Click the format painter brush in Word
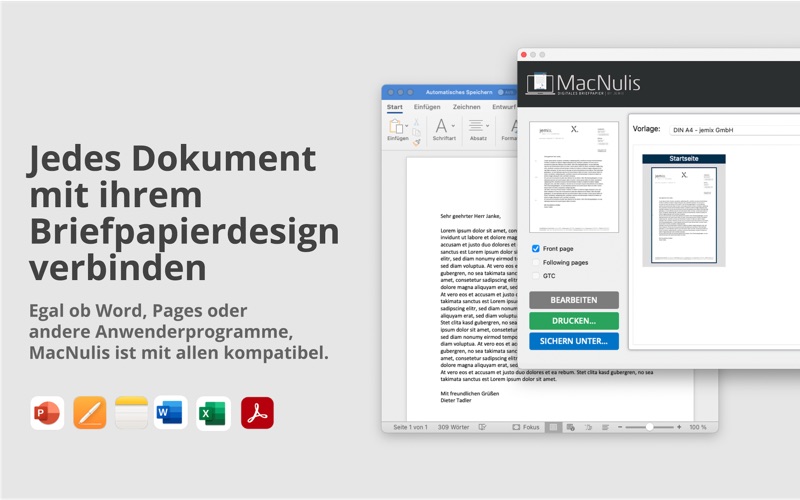 tap(416, 143)
